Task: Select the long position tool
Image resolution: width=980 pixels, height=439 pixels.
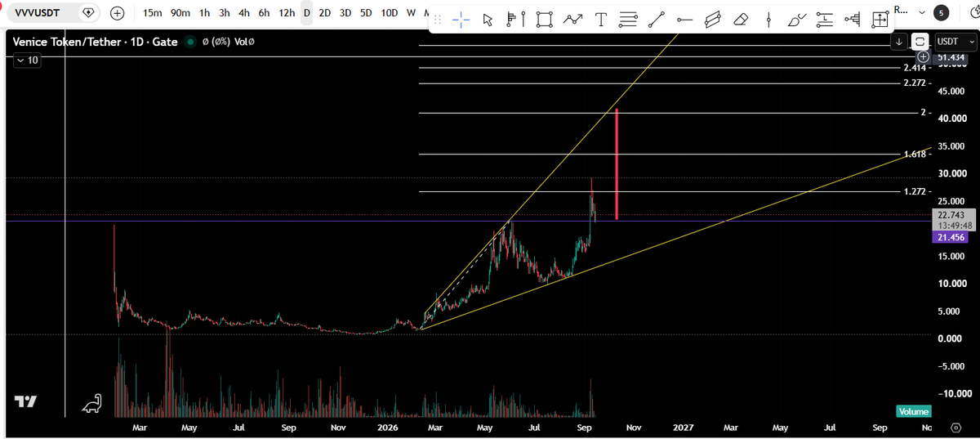Action: coord(826,20)
